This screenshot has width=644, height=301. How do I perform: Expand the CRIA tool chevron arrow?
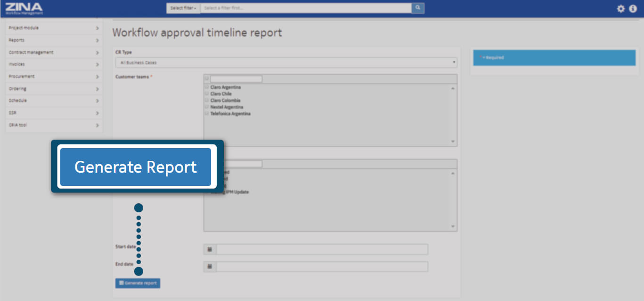coord(97,125)
